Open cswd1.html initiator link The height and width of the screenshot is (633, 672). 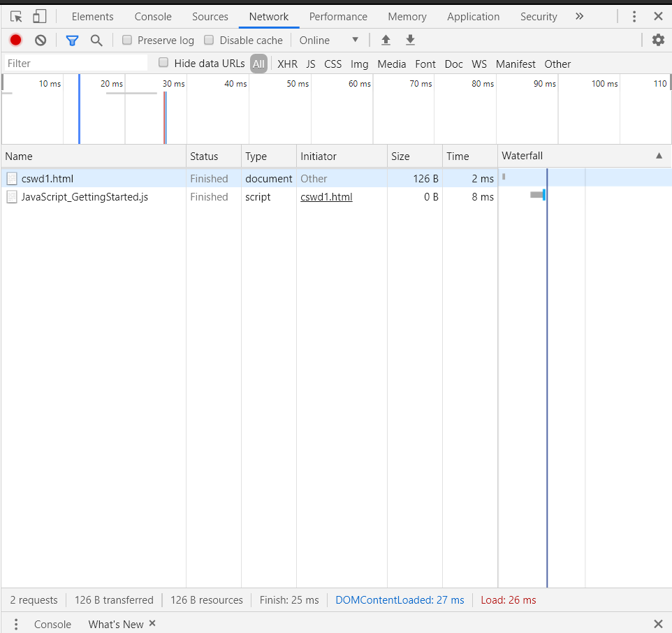click(326, 196)
